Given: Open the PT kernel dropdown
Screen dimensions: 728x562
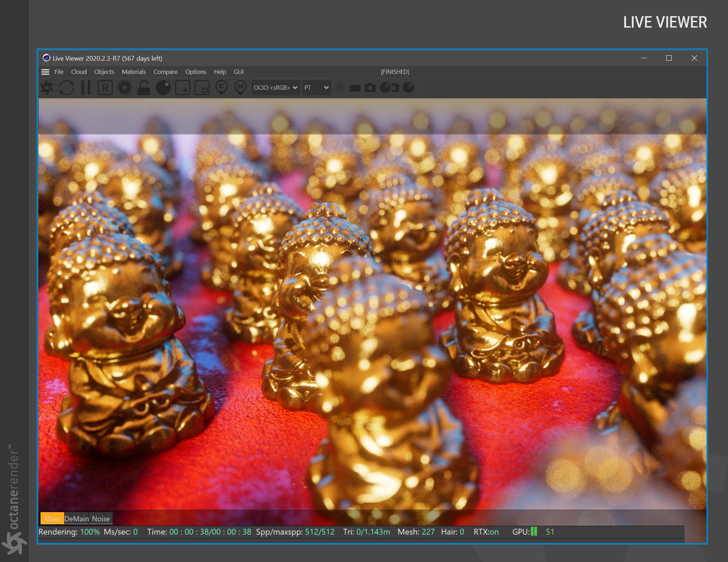Looking at the screenshot, I should tap(316, 88).
